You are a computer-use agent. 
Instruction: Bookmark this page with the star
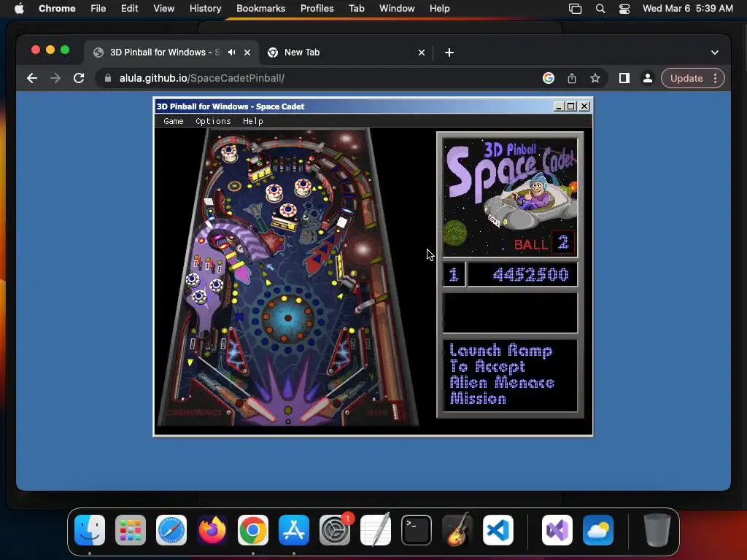click(x=595, y=78)
